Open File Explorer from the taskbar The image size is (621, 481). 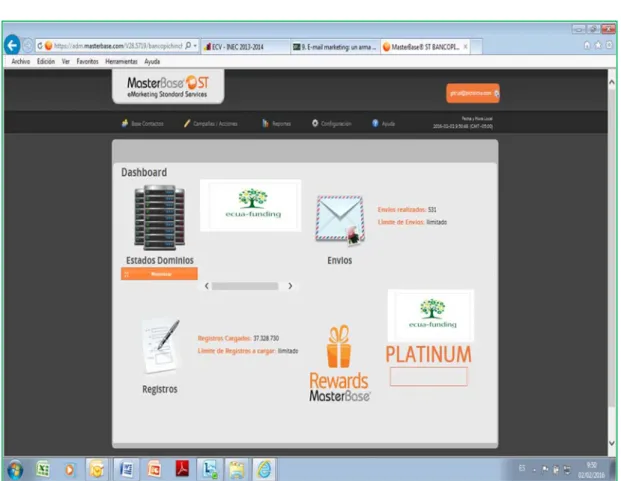(x=237, y=470)
